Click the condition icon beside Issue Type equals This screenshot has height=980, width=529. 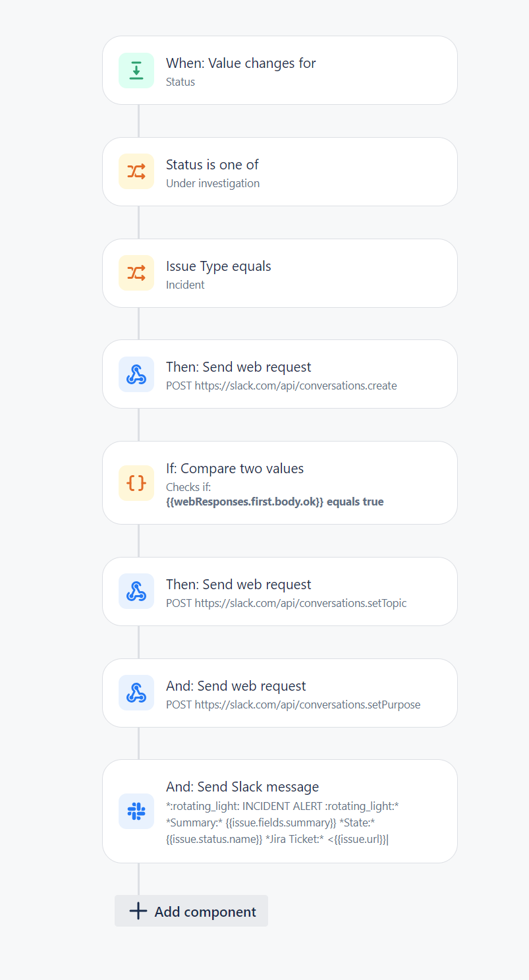(x=136, y=273)
